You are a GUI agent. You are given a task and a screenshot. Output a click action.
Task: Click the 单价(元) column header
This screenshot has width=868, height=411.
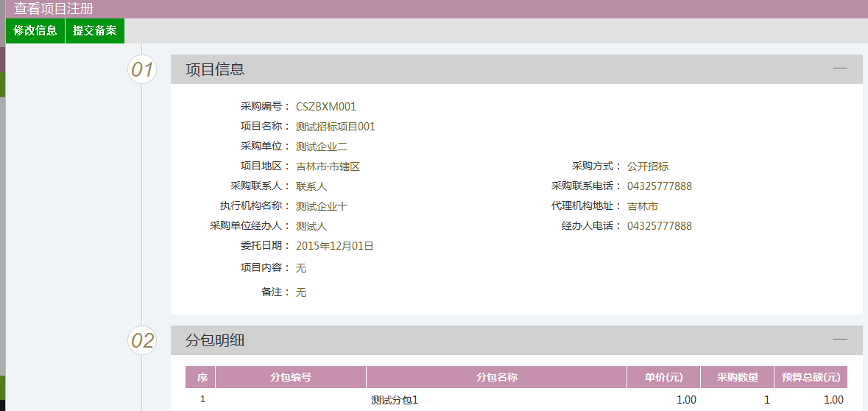663,377
